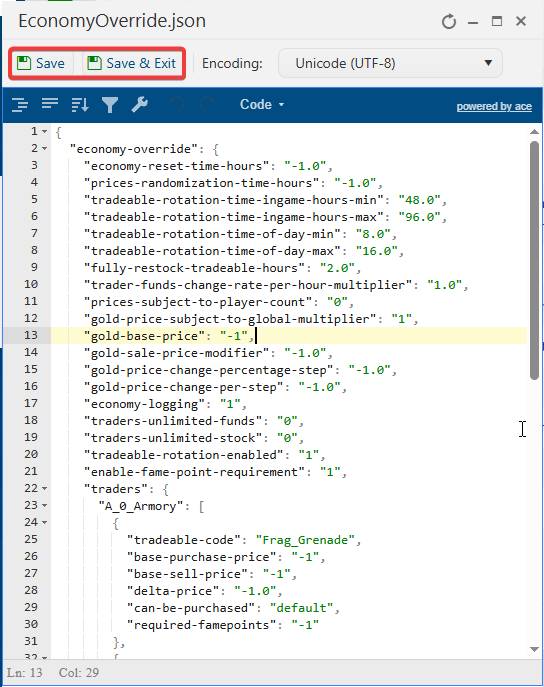Collapse the fold arrow on line 24
The height and width of the screenshot is (687, 544).
point(44,522)
